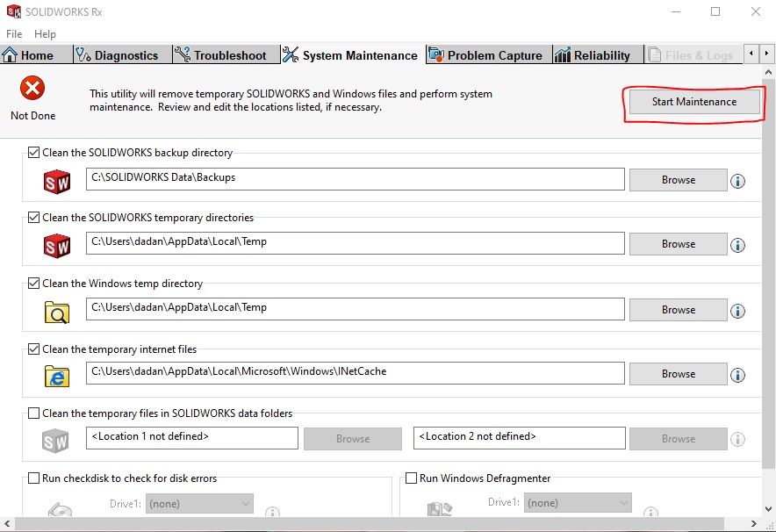Click the Problem Capture camera icon
This screenshot has width=776, height=532.
click(x=436, y=54)
